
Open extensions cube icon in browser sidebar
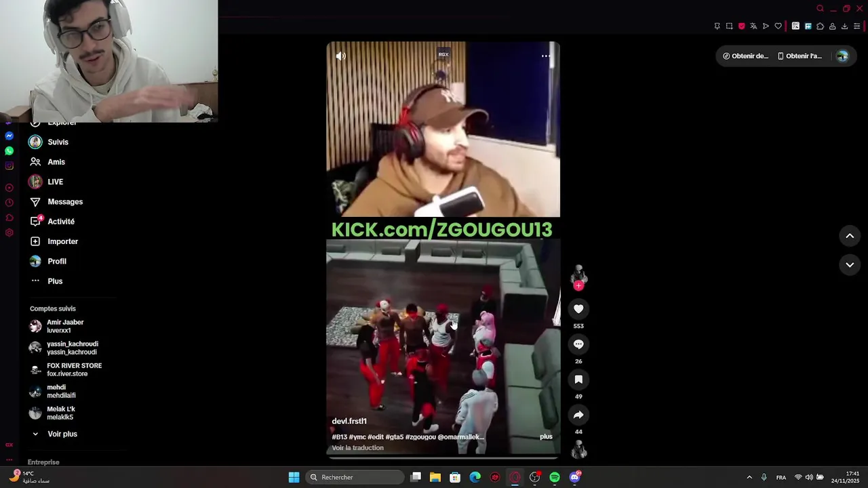[x=9, y=218]
